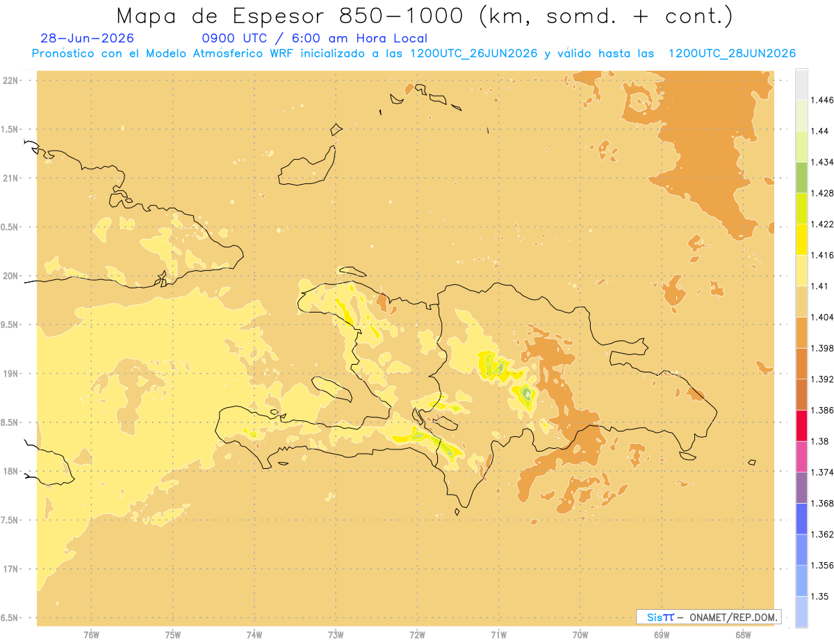Screen dimensions: 834x644
Task: Click the latitude label '20N'
Action: (12, 276)
